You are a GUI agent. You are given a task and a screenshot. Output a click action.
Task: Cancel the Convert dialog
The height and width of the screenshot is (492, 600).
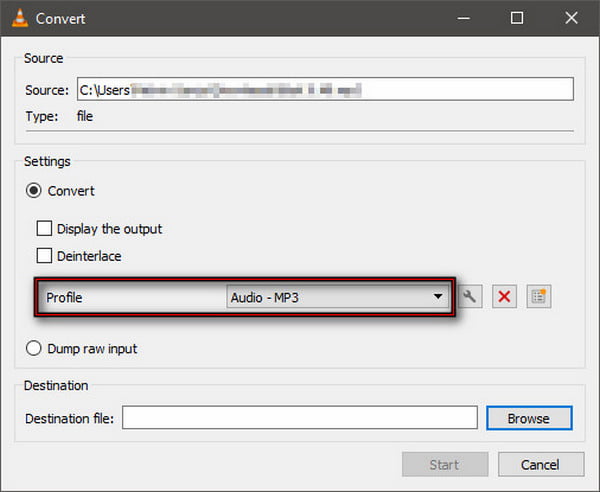[541, 464]
